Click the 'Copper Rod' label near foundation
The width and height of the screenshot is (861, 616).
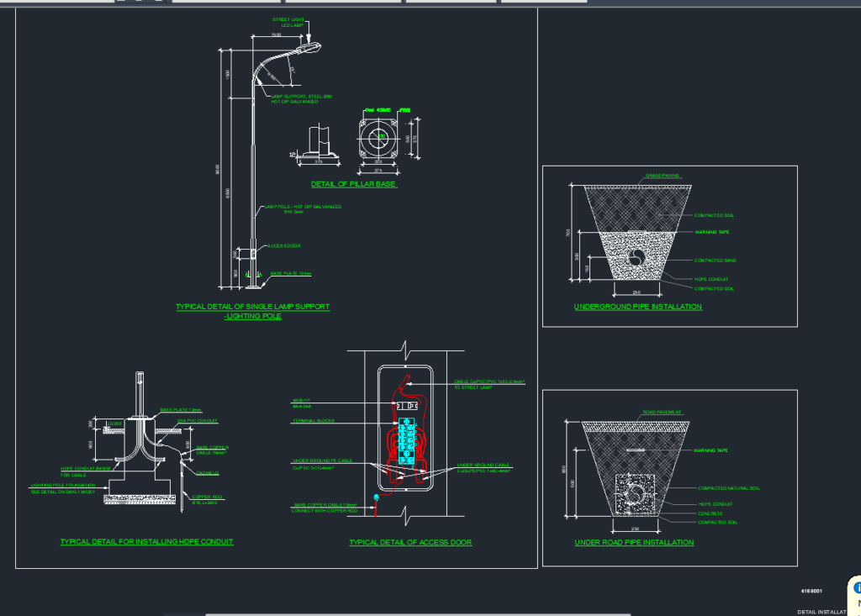pos(207,497)
